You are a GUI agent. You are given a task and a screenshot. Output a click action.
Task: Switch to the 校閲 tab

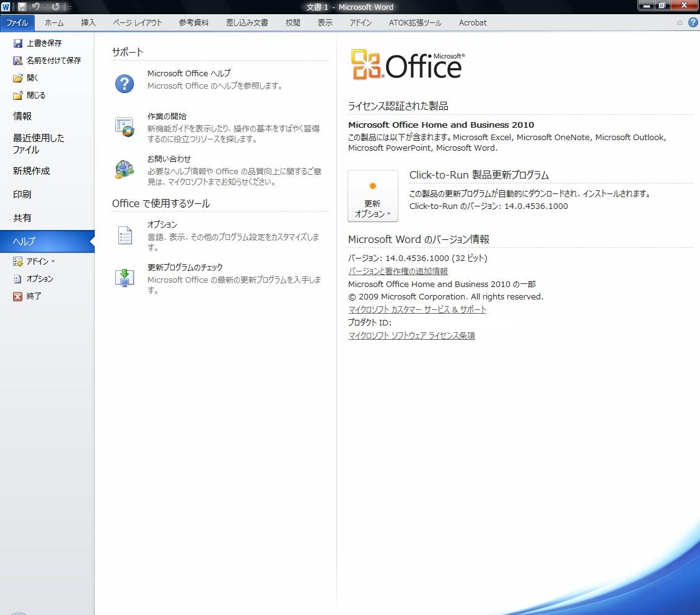pyautogui.click(x=293, y=23)
